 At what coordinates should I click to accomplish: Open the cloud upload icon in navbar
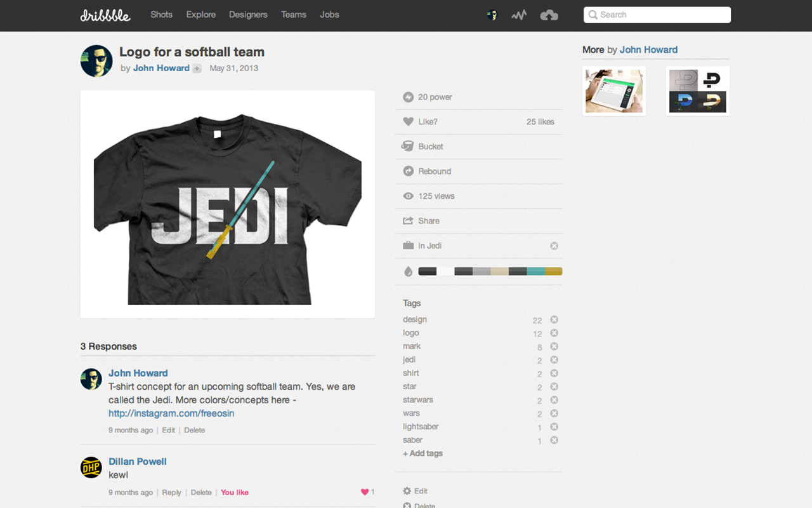[x=549, y=15]
